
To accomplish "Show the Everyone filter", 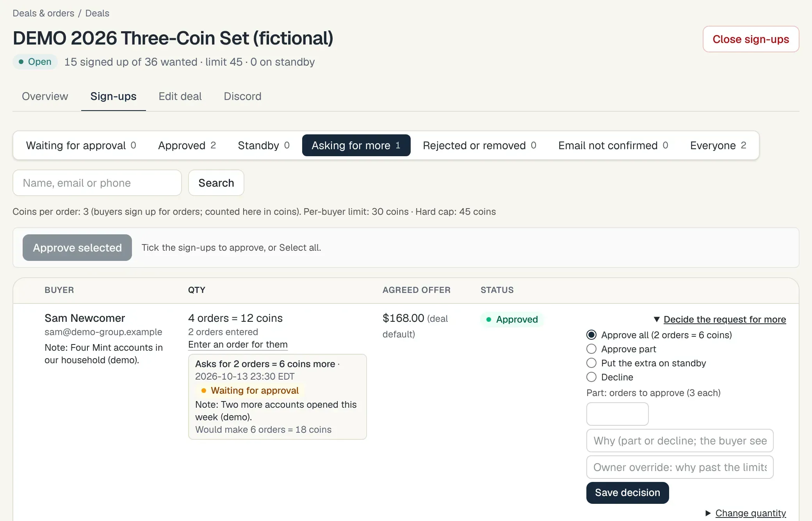I will pyautogui.click(x=718, y=145).
